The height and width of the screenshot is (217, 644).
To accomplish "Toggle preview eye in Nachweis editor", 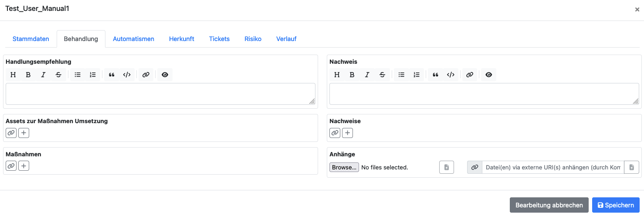I will 488,75.
